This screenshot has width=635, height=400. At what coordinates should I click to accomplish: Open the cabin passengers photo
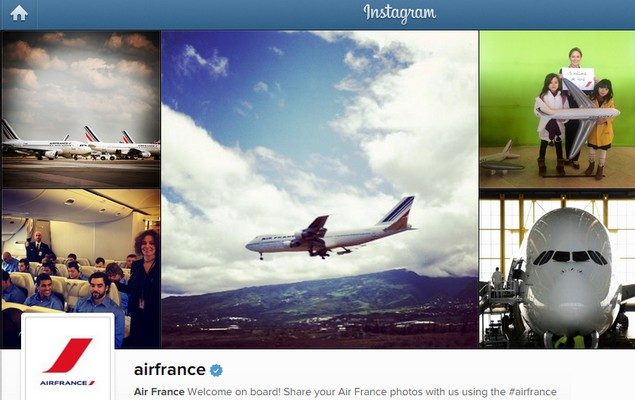click(81, 268)
